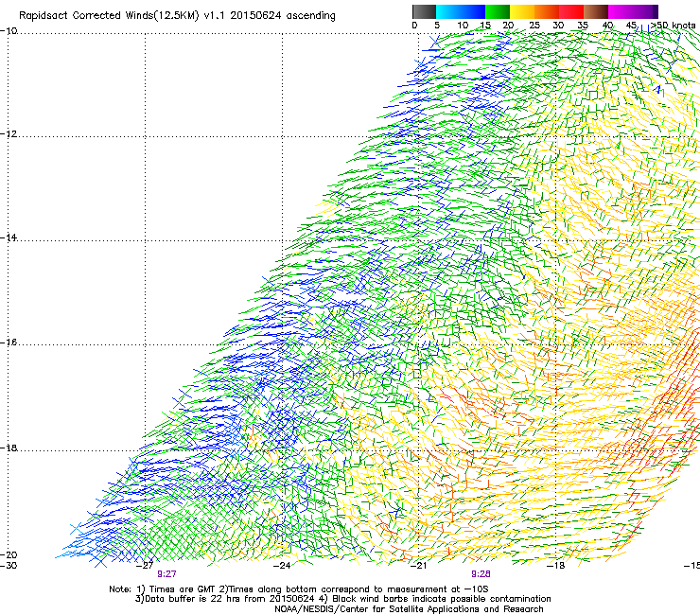Select the '35' tick label under legend
Screen dimensions: 700x615
pos(583,26)
